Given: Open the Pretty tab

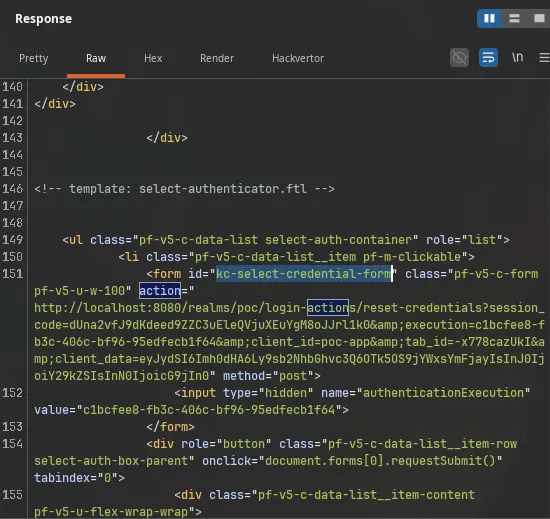Looking at the screenshot, I should [x=34, y=58].
